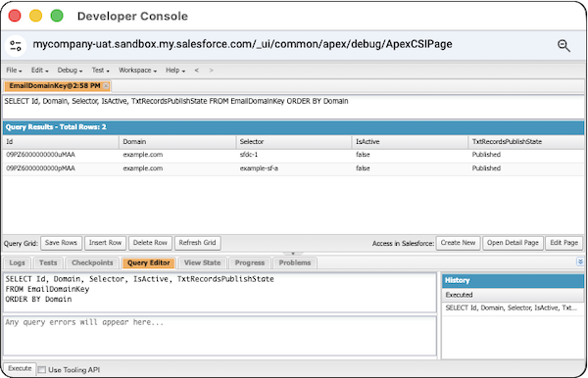Click the Edit Page button
This screenshot has height=378, width=588.
(x=564, y=243)
